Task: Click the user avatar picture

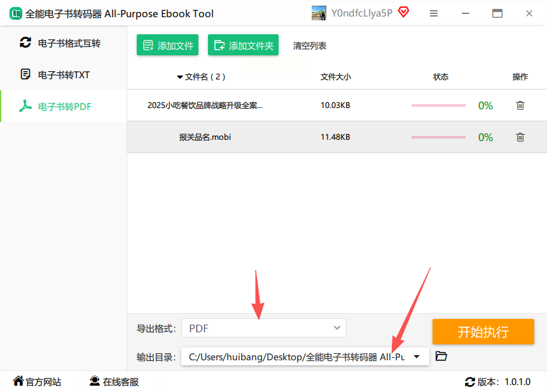Action: pos(319,13)
